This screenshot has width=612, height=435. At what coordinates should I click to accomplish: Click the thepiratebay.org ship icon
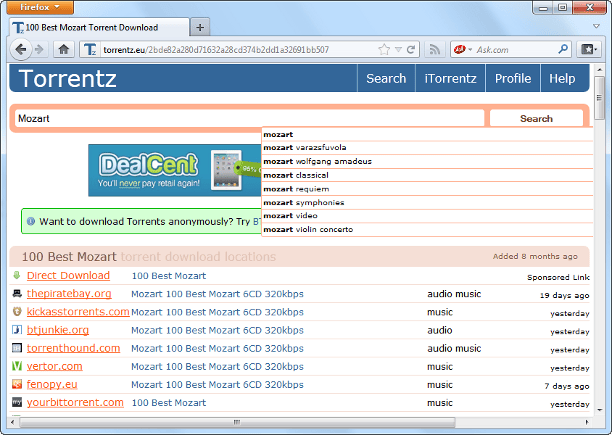[x=17, y=293]
